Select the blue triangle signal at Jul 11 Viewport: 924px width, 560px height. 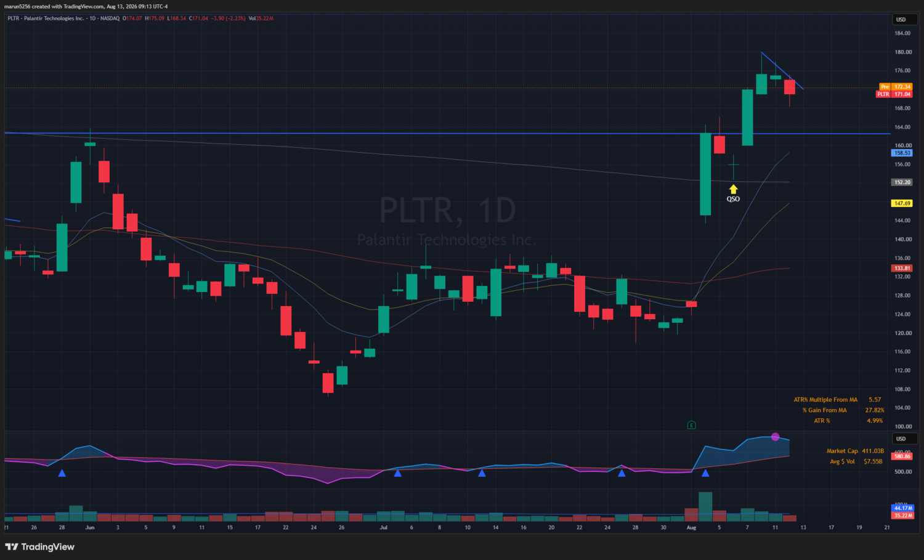pyautogui.click(x=482, y=473)
